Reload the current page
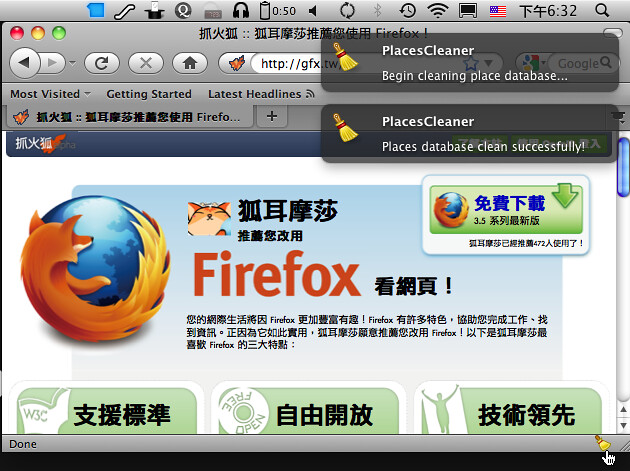 click(101, 64)
